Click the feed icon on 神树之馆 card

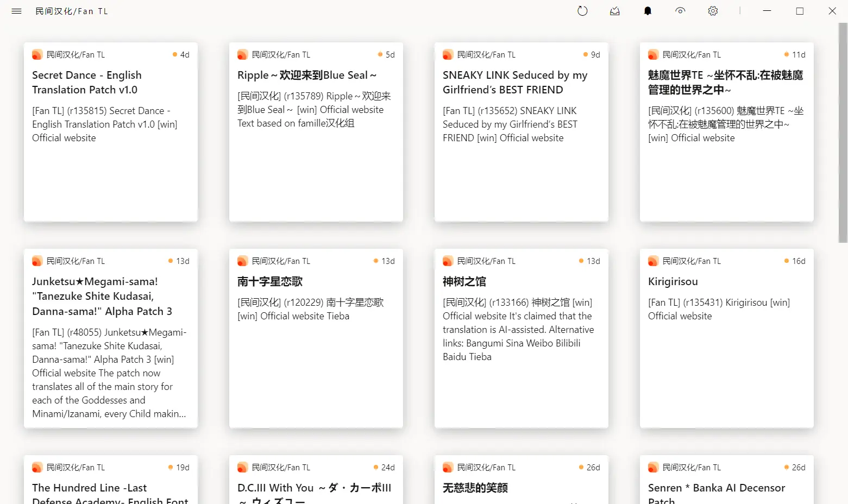[448, 261]
